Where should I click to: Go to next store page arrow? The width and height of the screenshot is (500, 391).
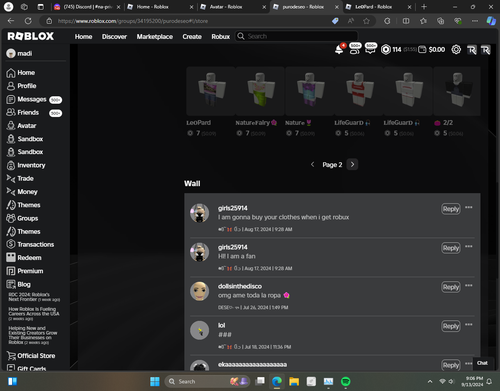(352, 164)
